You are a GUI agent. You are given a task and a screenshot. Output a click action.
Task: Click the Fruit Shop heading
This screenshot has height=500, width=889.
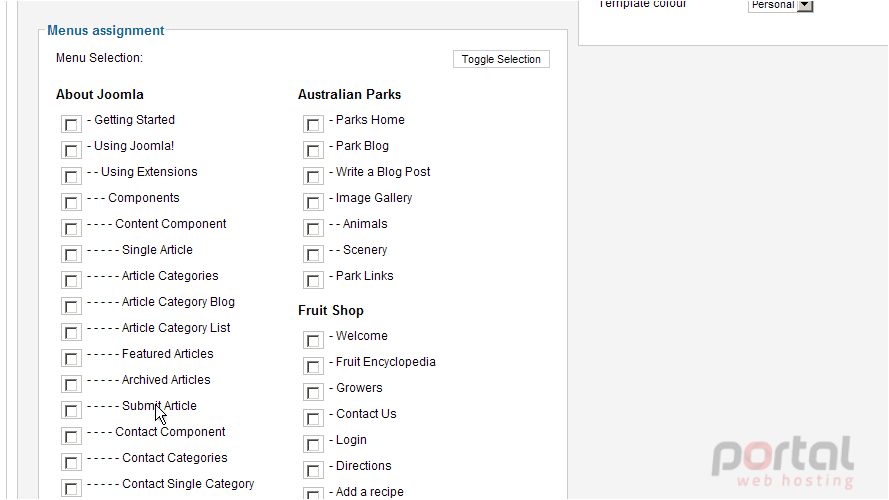point(331,311)
